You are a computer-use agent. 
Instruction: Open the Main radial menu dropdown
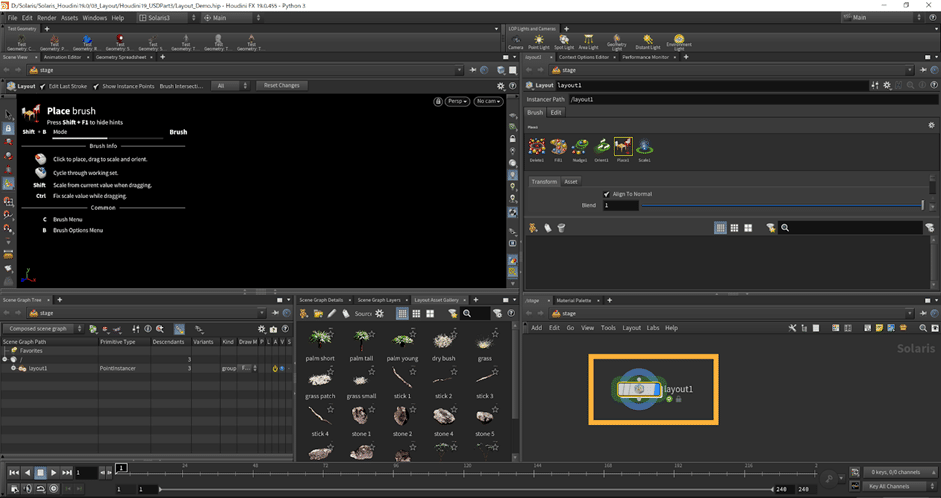[230, 17]
